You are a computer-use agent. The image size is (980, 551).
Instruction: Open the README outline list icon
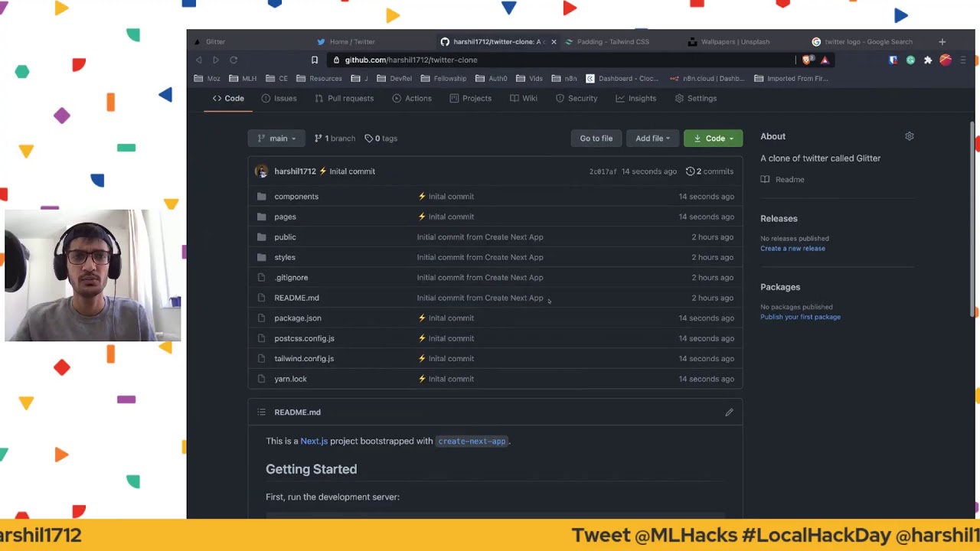(x=262, y=412)
